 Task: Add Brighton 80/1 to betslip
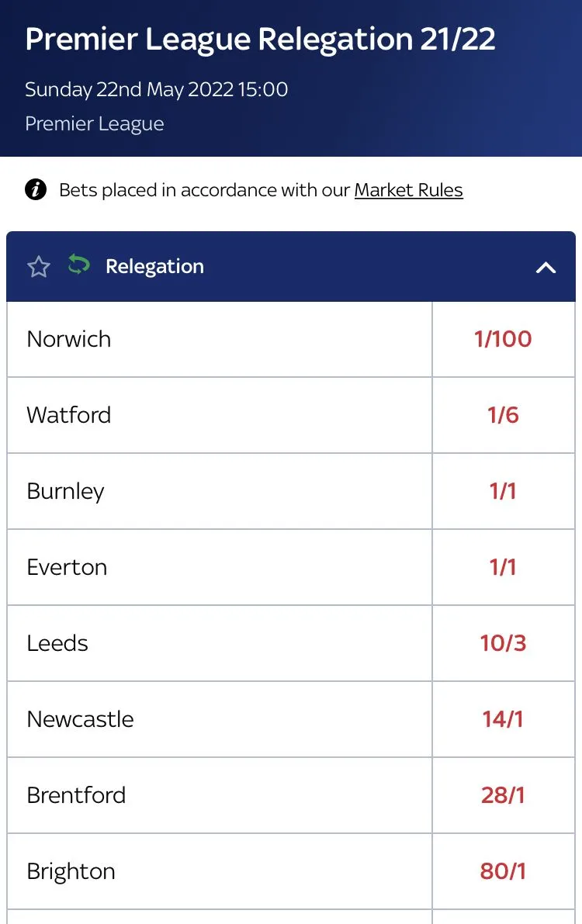[503, 871]
